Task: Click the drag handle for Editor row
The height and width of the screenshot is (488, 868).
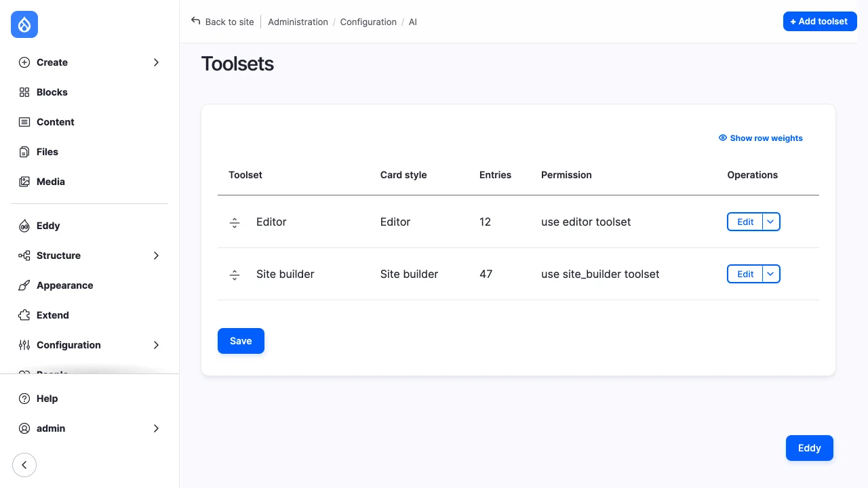Action: pyautogui.click(x=235, y=222)
